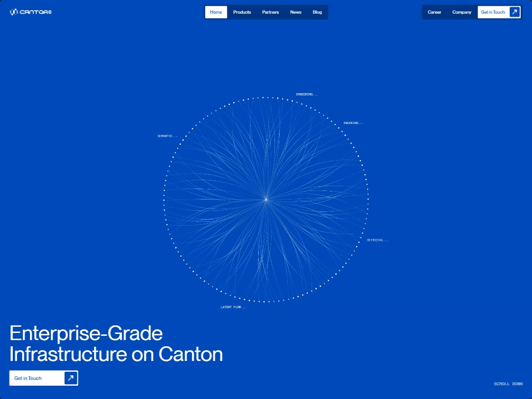Open the News section
This screenshot has width=532, height=399.
[x=296, y=12]
